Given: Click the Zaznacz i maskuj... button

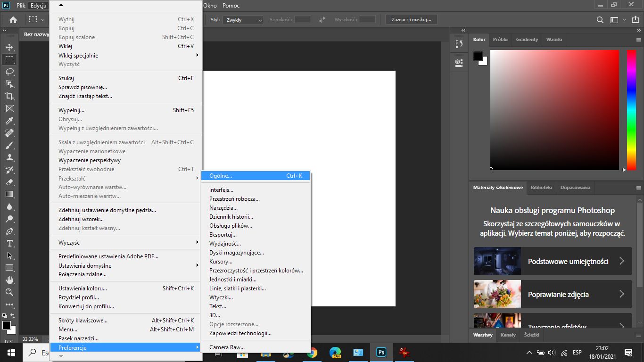Looking at the screenshot, I should pos(412,20).
